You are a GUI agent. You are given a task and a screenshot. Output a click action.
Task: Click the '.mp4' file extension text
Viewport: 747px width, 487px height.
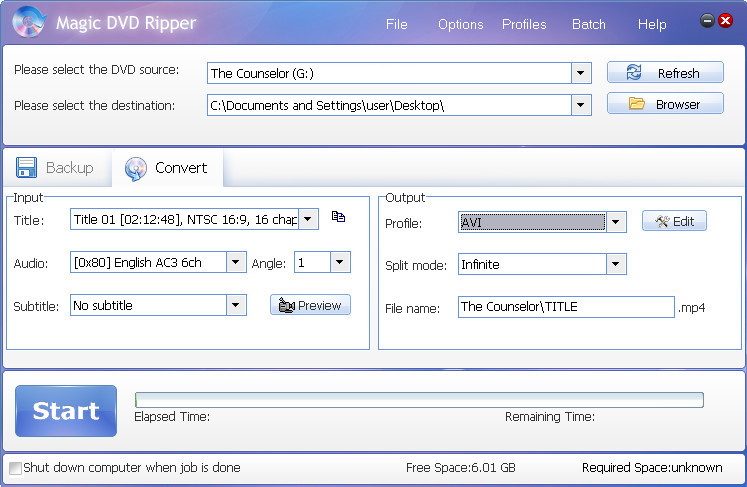coord(692,308)
